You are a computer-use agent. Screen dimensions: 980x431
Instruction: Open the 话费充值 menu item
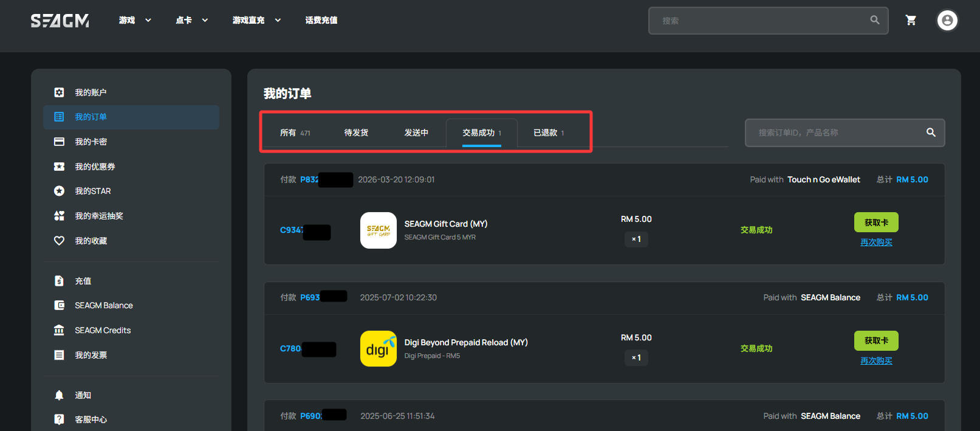click(321, 20)
